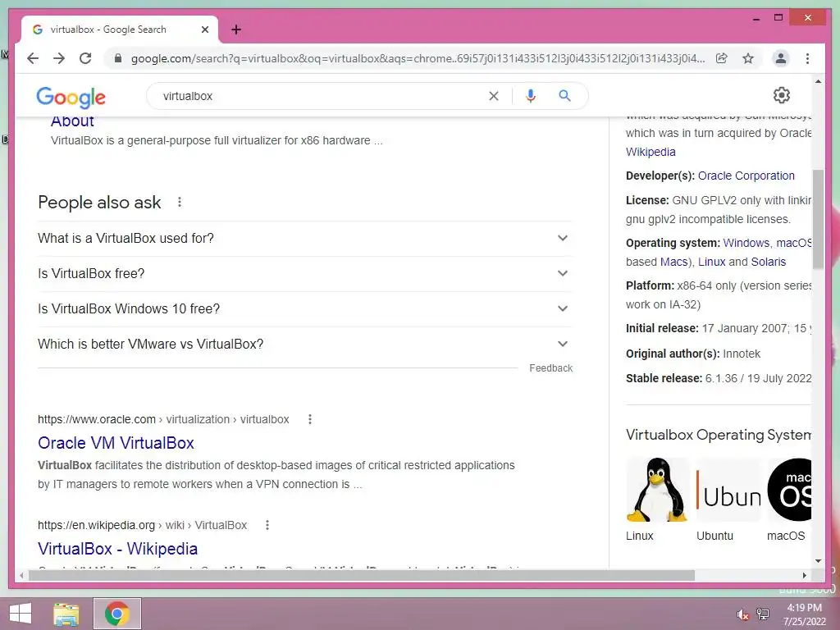Expand 'Is VirtualBox free?' question
Image resolution: width=840 pixels, height=630 pixels.
click(x=304, y=274)
